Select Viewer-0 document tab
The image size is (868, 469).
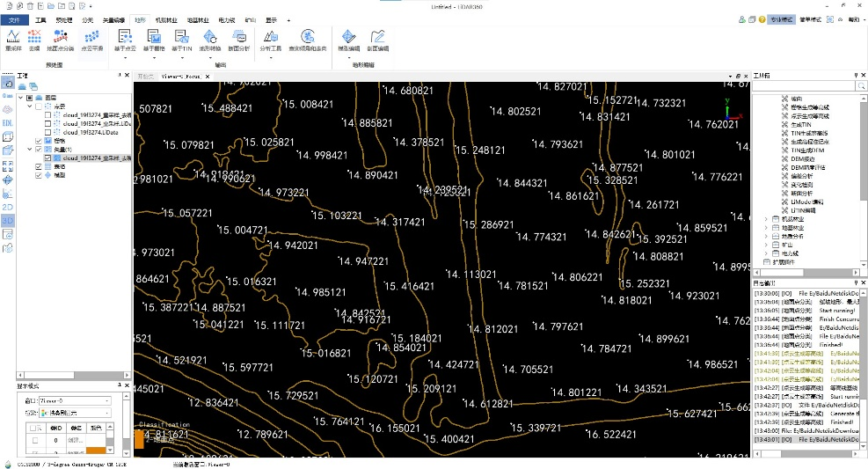(181, 77)
